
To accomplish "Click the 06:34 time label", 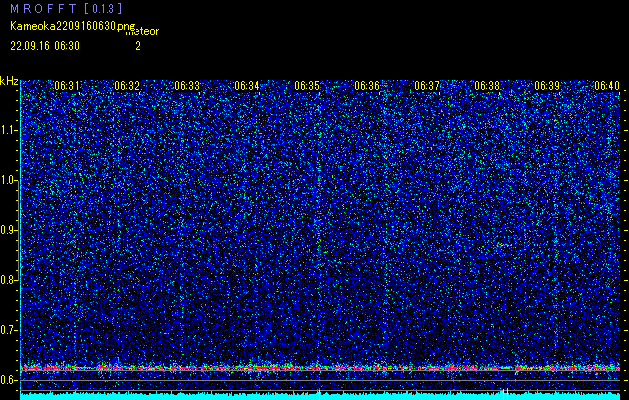I will coord(247,85).
